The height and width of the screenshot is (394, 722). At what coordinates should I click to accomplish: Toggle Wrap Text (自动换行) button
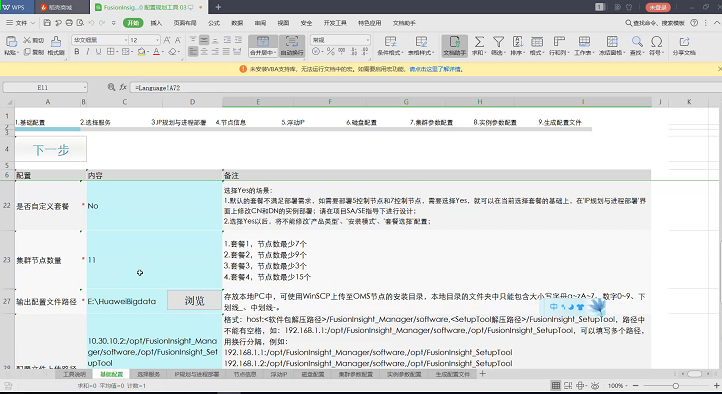(292, 46)
